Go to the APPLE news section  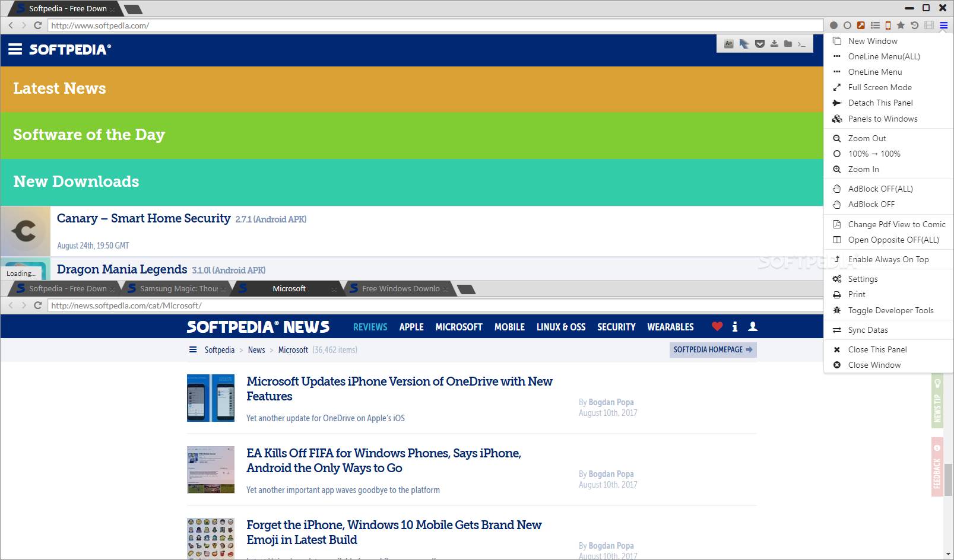point(411,327)
